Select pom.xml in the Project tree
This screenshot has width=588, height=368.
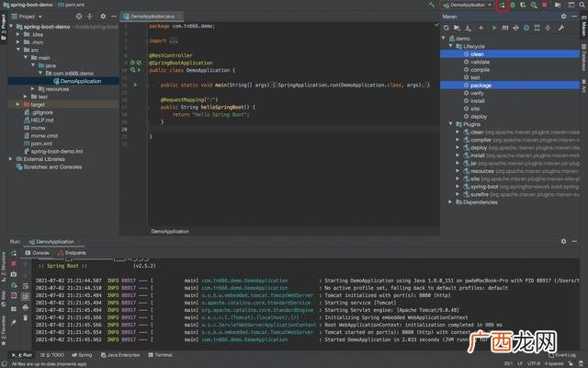point(41,144)
